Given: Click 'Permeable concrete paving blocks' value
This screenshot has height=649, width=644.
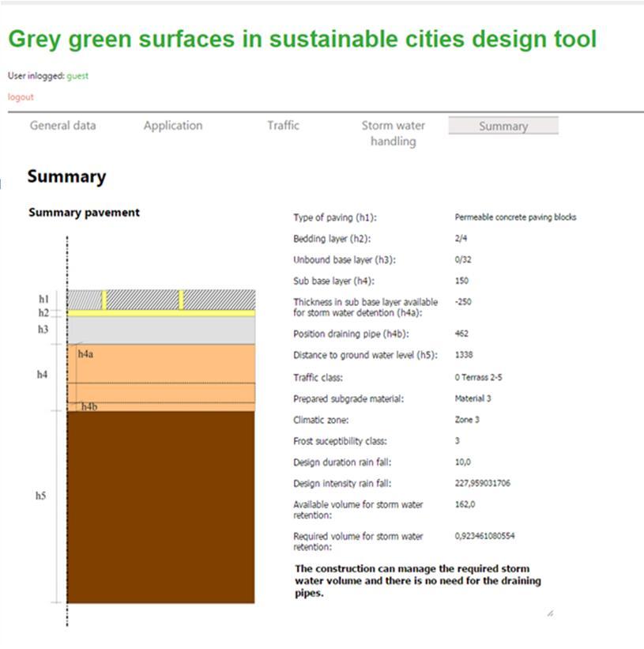Looking at the screenshot, I should [515, 217].
